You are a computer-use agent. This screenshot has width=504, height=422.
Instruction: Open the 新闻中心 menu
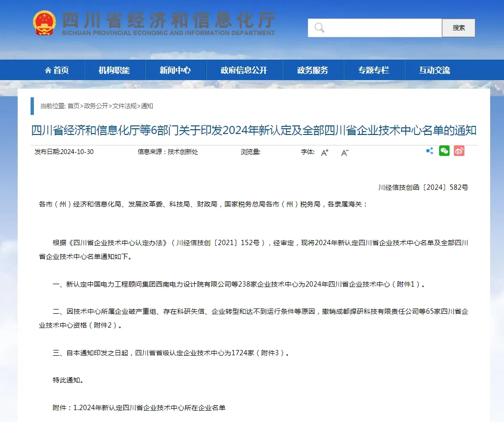point(175,70)
